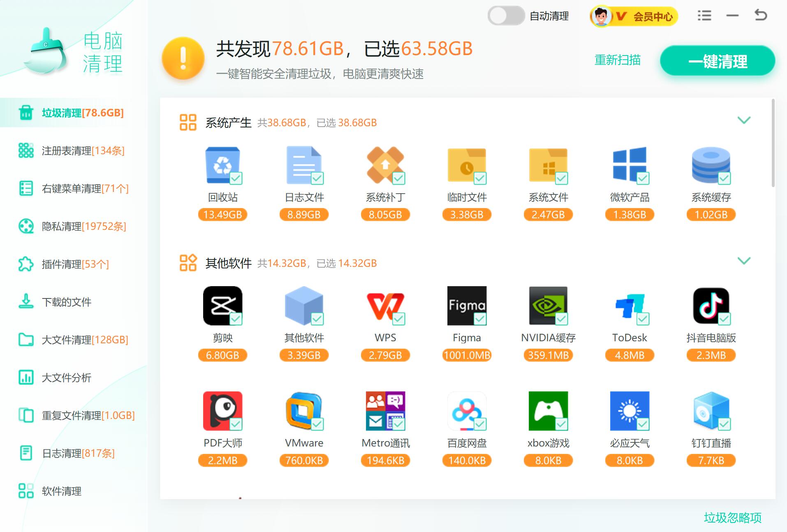The image size is (787, 532).
Task: Open 重复文件清理 in sidebar
Action: 74,415
